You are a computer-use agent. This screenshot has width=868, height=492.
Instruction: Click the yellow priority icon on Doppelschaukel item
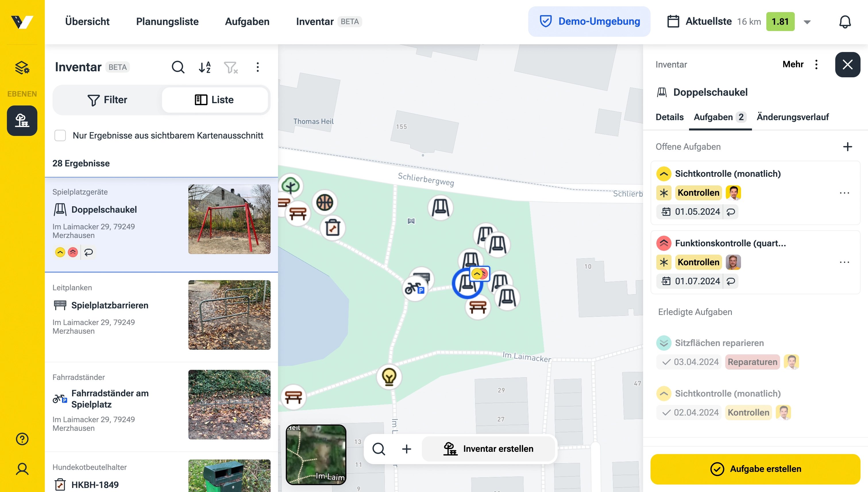(x=60, y=252)
